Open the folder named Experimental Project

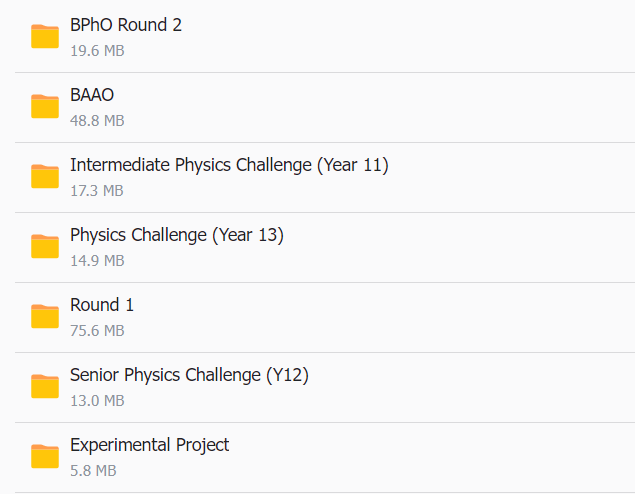point(150,445)
